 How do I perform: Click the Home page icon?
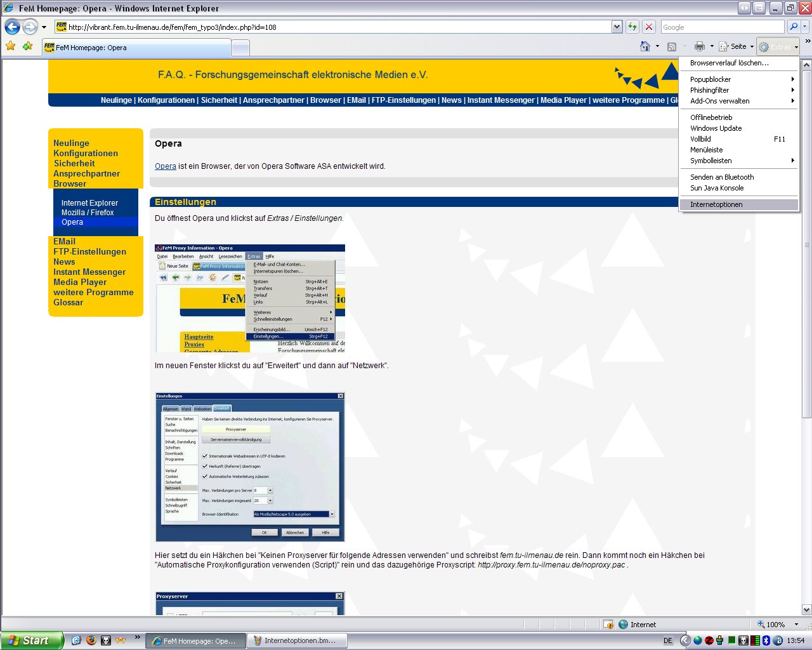(x=645, y=46)
